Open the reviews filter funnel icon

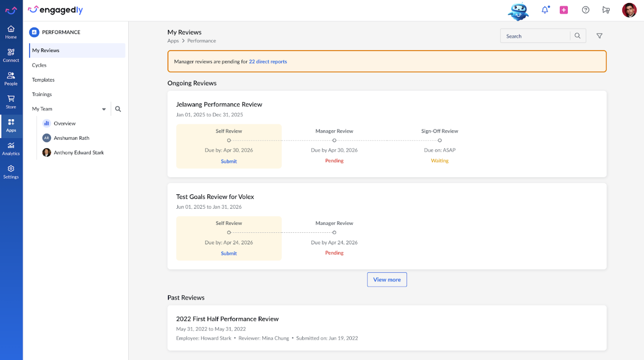point(599,36)
